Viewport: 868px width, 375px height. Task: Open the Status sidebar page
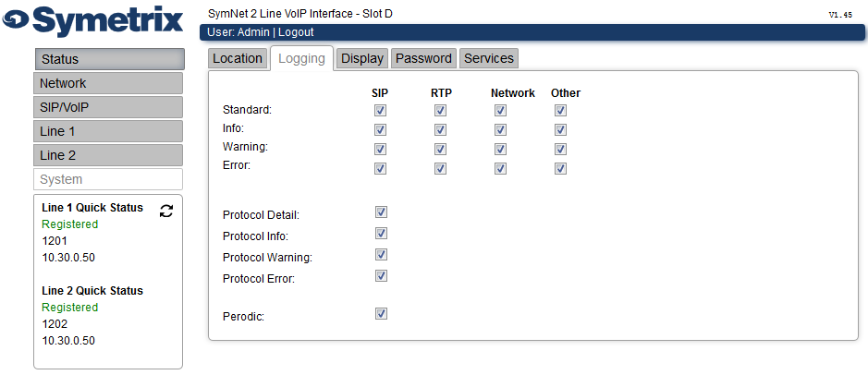(x=109, y=59)
